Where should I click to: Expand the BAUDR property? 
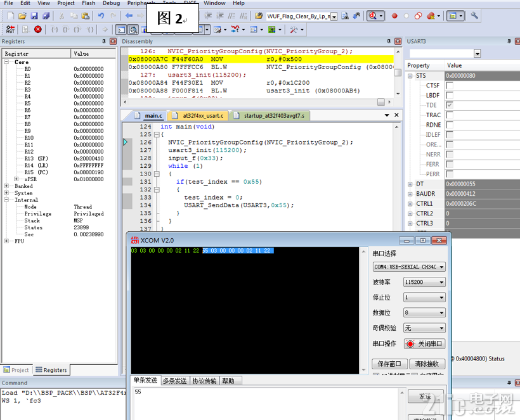click(x=410, y=194)
